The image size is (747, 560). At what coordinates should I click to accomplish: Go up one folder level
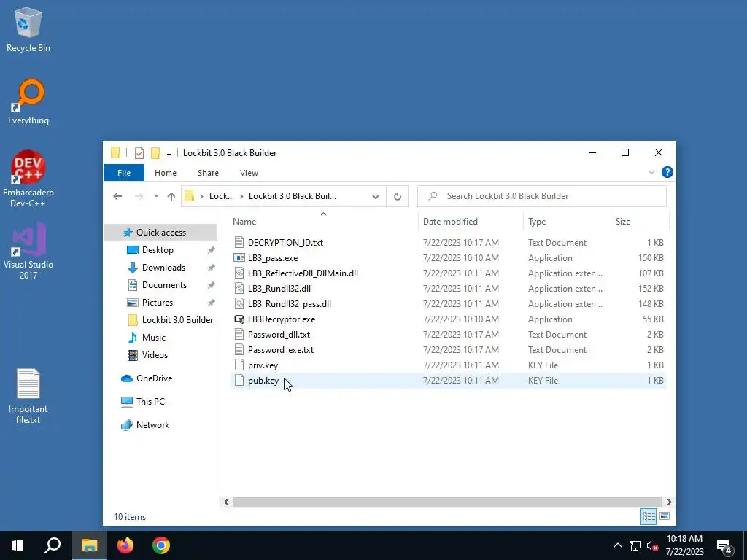coord(171,196)
